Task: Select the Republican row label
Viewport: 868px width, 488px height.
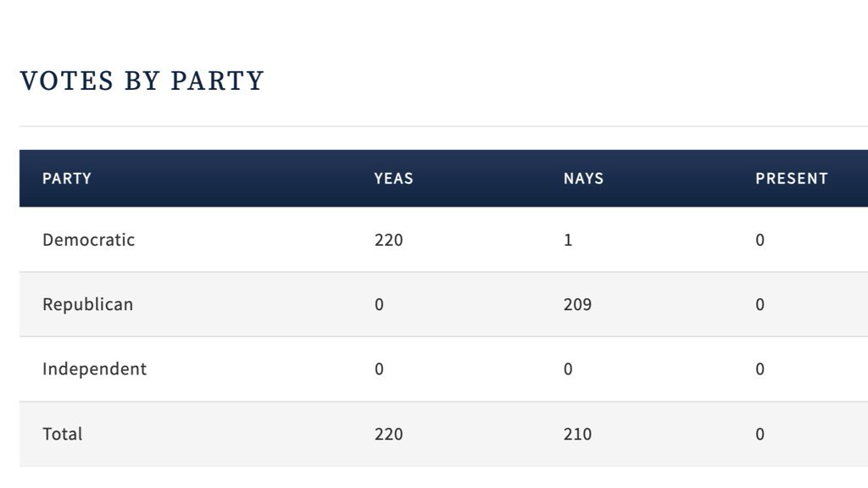Action: click(x=87, y=304)
